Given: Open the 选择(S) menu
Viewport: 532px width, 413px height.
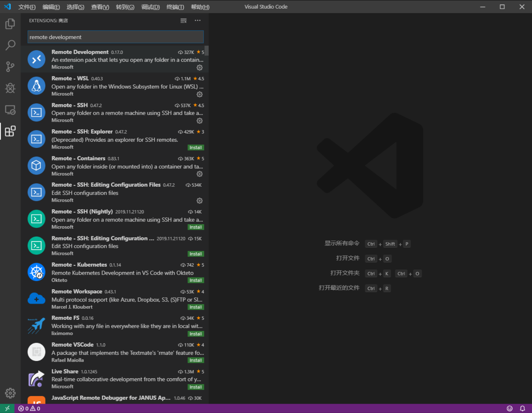Looking at the screenshot, I should click(75, 7).
